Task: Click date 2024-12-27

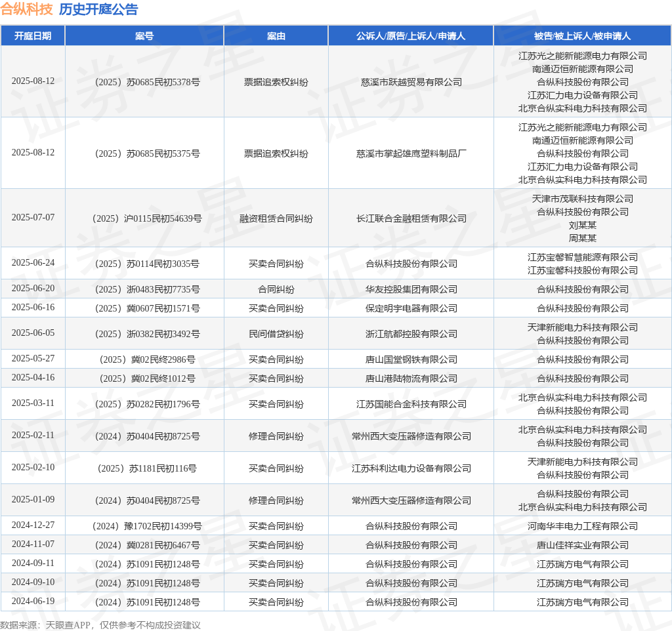Action: click(33, 525)
